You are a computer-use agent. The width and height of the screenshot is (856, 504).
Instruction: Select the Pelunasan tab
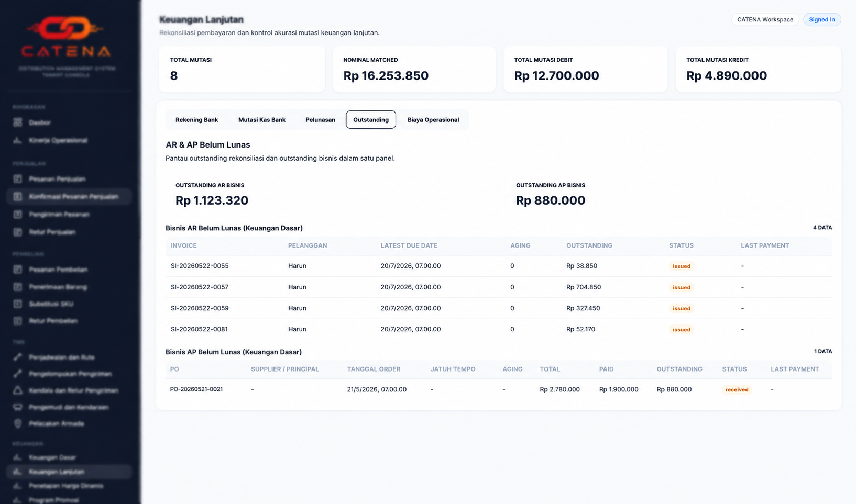pos(320,120)
